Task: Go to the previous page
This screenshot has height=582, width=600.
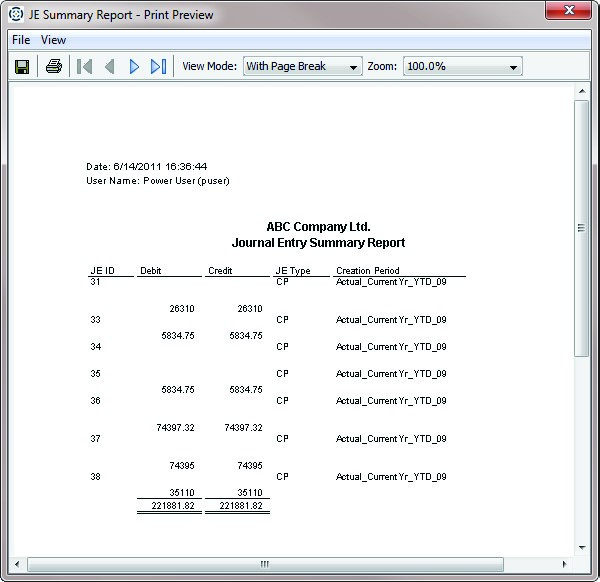Action: tap(109, 66)
